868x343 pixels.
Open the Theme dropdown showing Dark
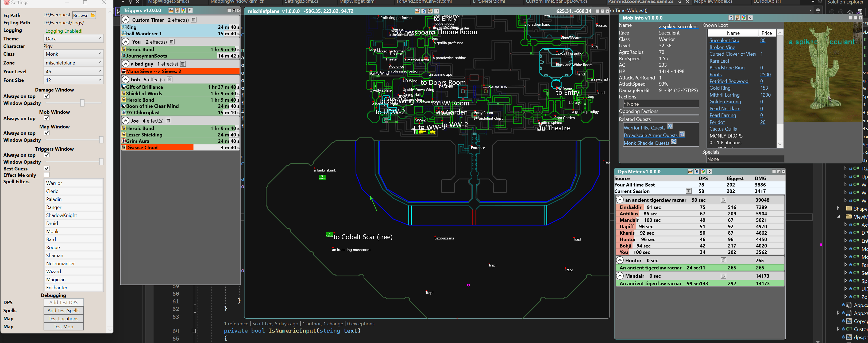point(74,39)
